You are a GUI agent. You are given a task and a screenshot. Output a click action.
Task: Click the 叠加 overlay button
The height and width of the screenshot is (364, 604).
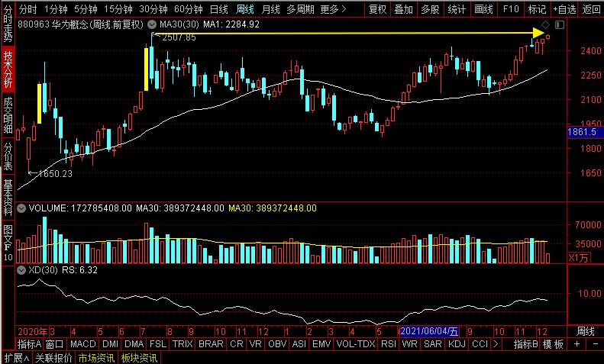404,9
